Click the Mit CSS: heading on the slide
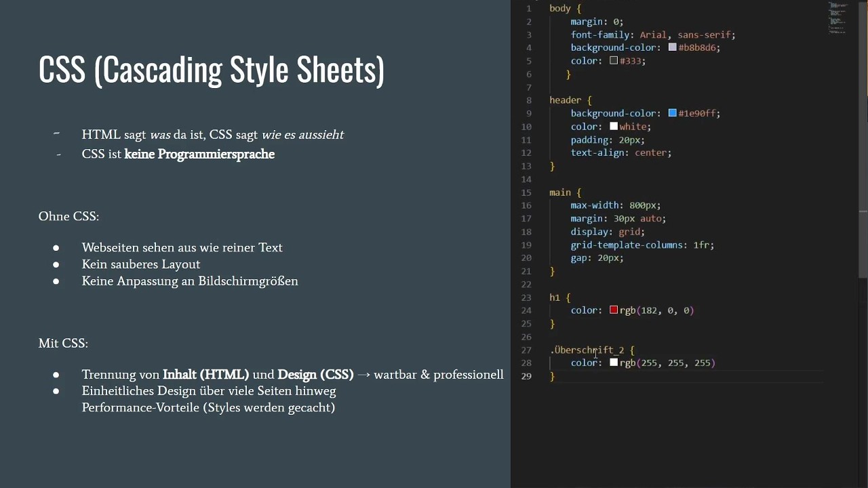Image resolution: width=868 pixels, height=488 pixels. click(63, 343)
